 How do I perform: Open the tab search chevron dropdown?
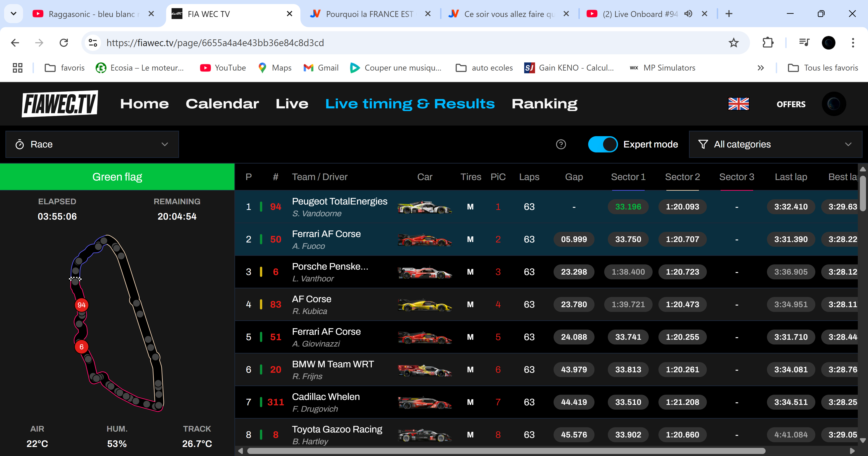pyautogui.click(x=14, y=14)
